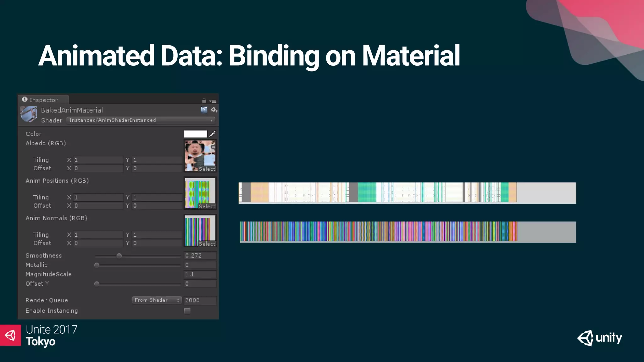
Task: Toggle the Enable Instancing checkbox
Action: pos(187,311)
